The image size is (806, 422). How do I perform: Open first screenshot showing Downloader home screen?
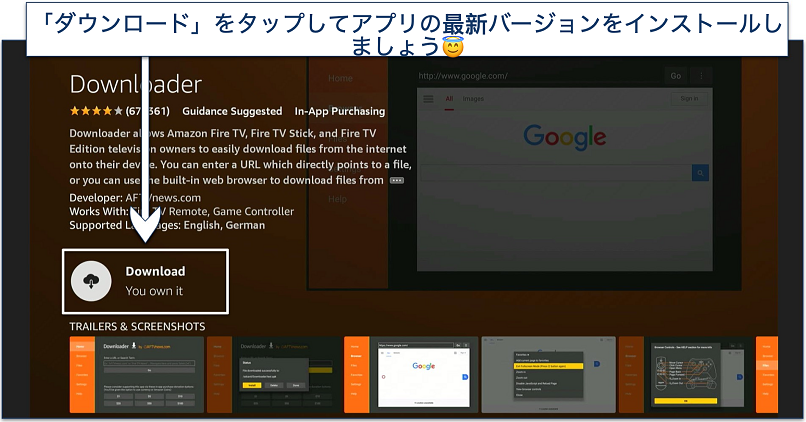pyautogui.click(x=137, y=375)
